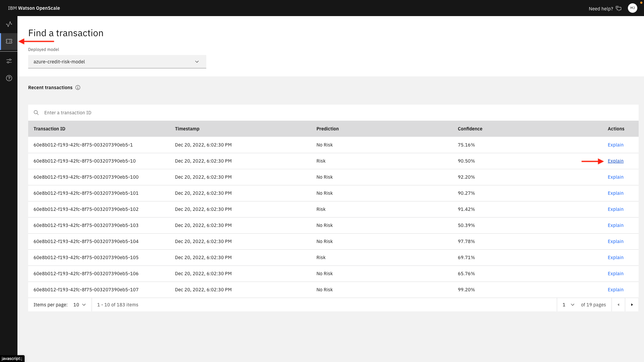This screenshot has width=644, height=362.
Task: Open the Configure settings sliders icon
Action: pyautogui.click(x=9, y=61)
